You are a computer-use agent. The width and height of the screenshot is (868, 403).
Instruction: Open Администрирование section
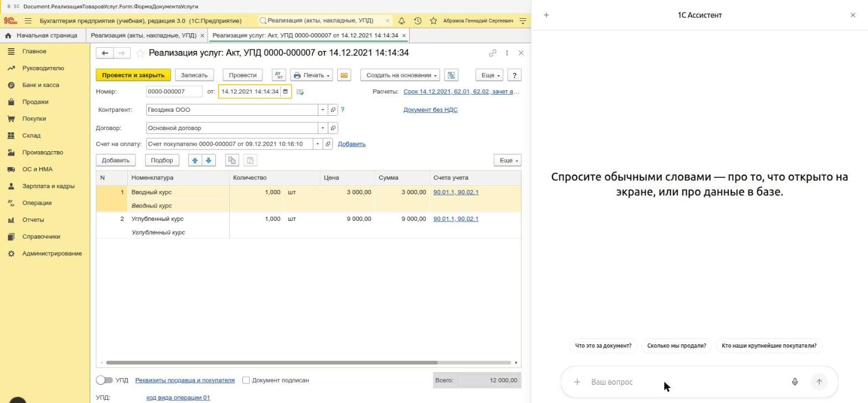pos(52,254)
